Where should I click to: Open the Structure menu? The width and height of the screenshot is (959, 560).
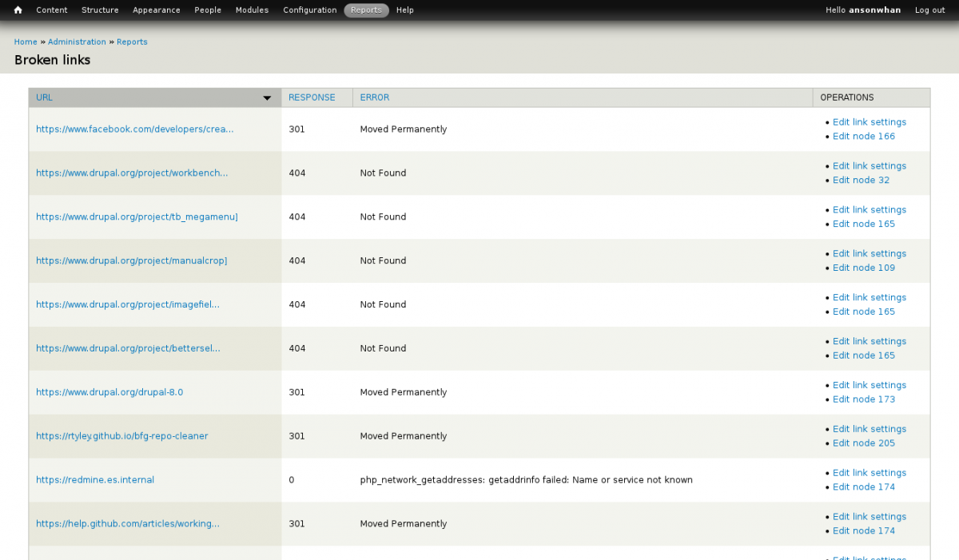(x=100, y=10)
